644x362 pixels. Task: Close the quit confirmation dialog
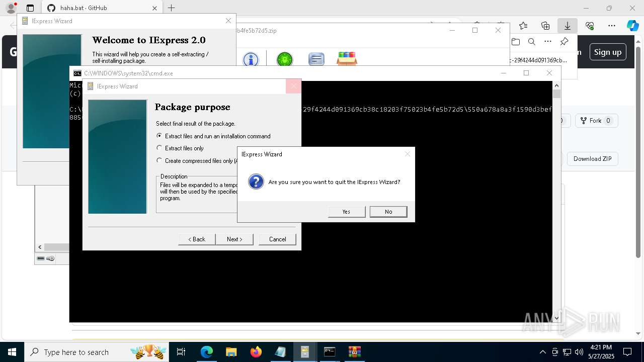point(408,154)
